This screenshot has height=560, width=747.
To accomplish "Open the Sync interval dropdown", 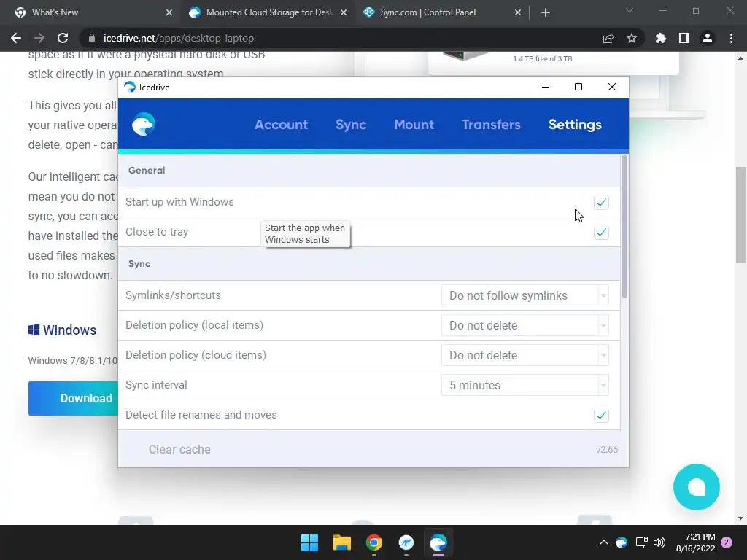I will (525, 385).
